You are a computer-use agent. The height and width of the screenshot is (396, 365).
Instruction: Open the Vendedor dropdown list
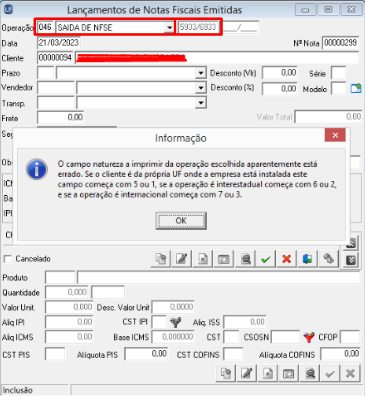pyautogui.click(x=201, y=88)
